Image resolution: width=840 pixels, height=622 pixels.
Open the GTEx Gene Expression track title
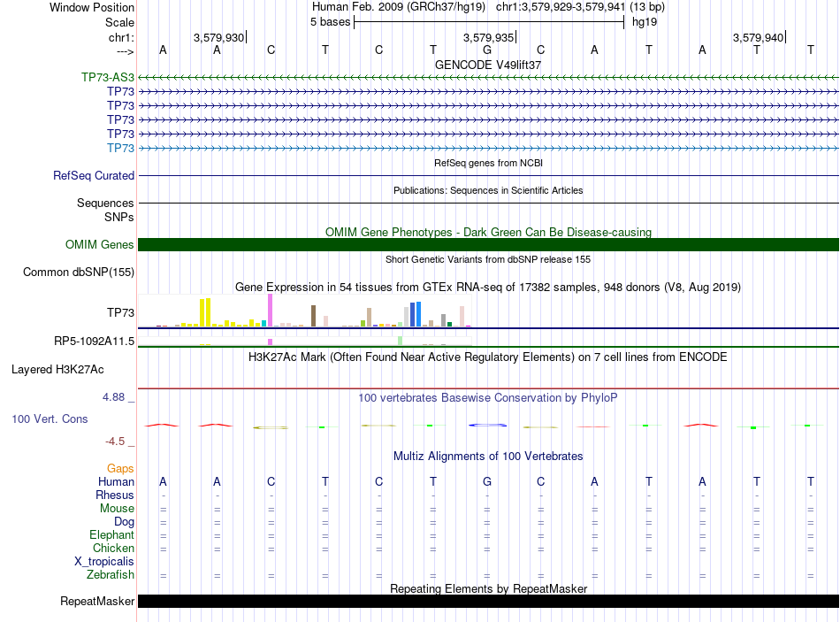click(x=488, y=287)
